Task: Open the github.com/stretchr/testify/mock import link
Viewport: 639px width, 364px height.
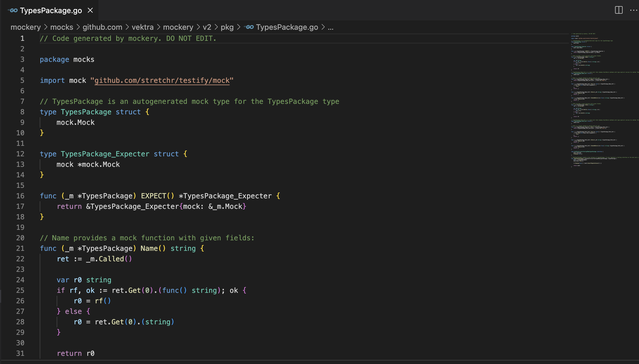Action: [162, 80]
